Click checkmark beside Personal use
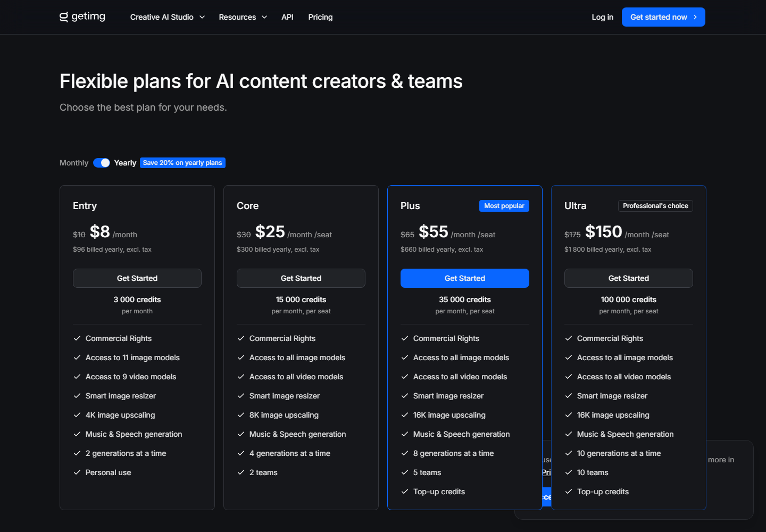The height and width of the screenshot is (532, 766). click(77, 472)
